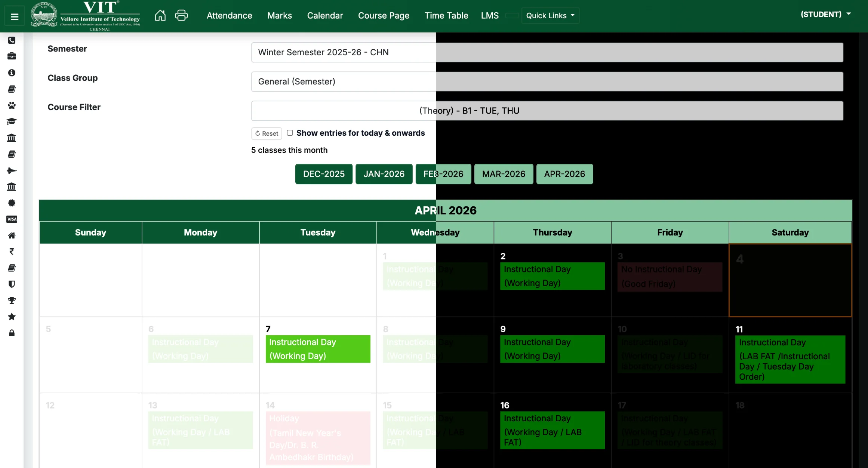Click the rupee fees icon in the sidebar
This screenshot has height=468, width=868.
click(12, 251)
